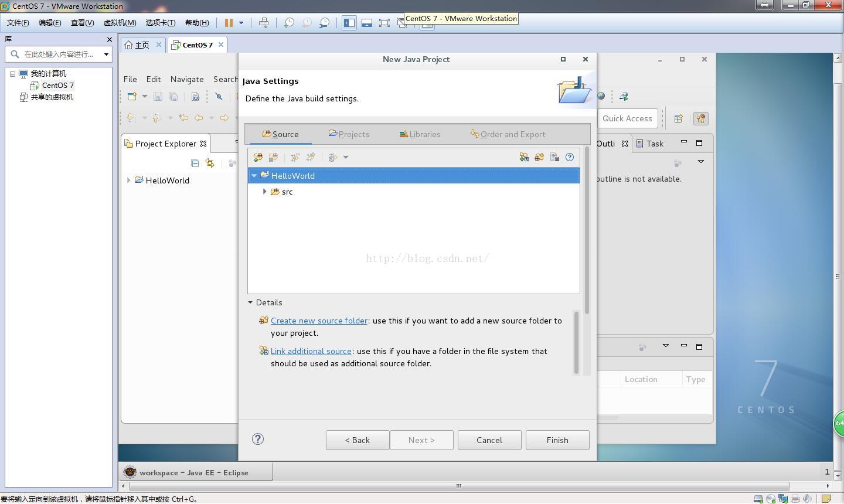Switch to the Projects tab
This screenshot has height=504, width=844.
[349, 134]
